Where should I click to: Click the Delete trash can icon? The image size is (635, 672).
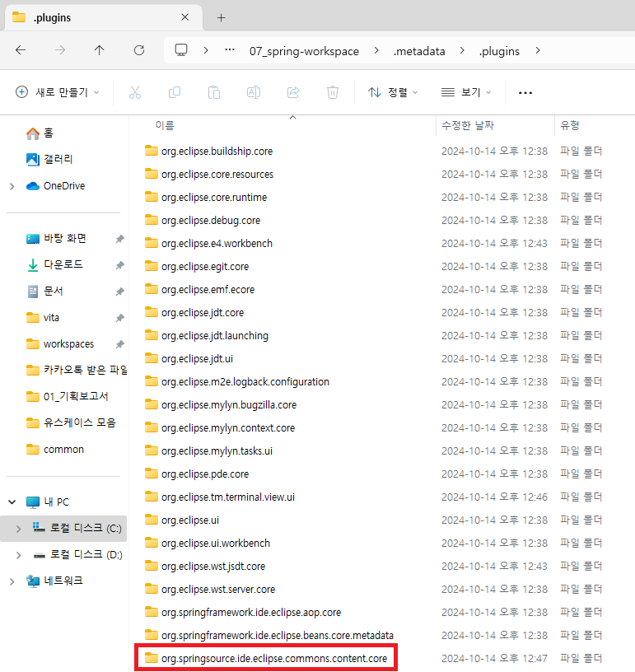[x=333, y=92]
